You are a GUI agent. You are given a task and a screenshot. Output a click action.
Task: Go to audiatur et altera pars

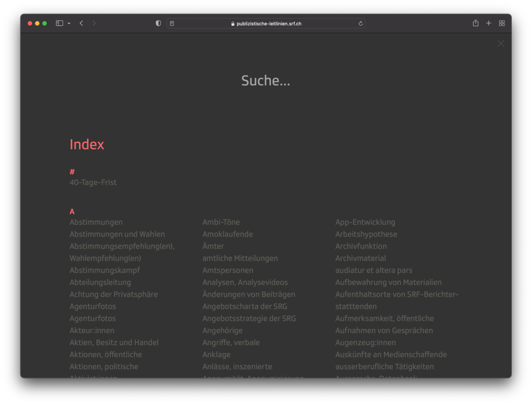tap(374, 270)
